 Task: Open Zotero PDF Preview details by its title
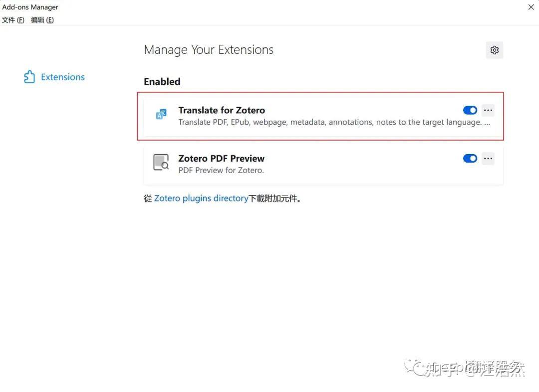222,159
